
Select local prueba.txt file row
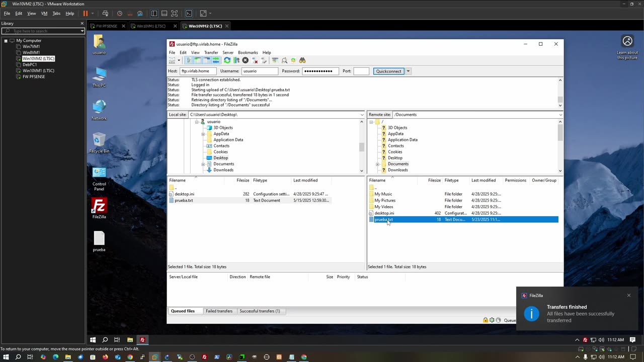(250, 201)
